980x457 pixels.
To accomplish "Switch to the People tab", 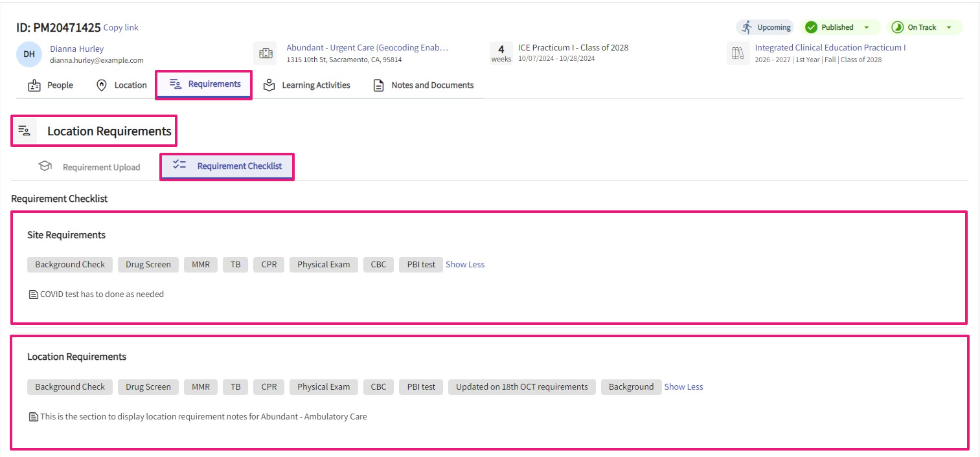I will click(51, 85).
